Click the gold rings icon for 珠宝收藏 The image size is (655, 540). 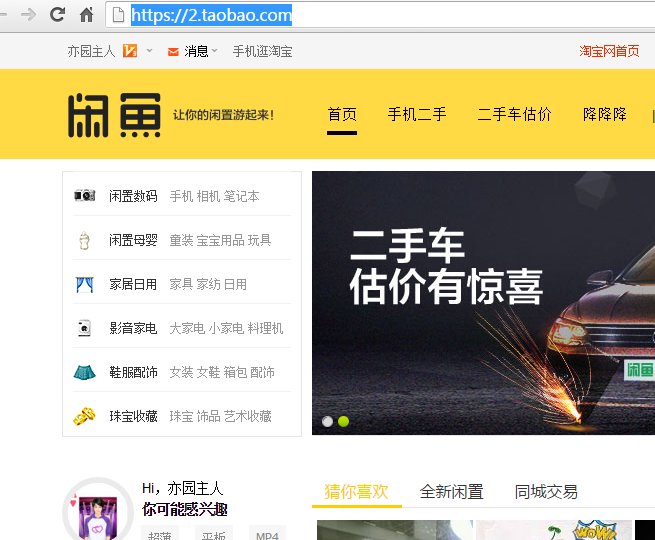tap(84, 416)
